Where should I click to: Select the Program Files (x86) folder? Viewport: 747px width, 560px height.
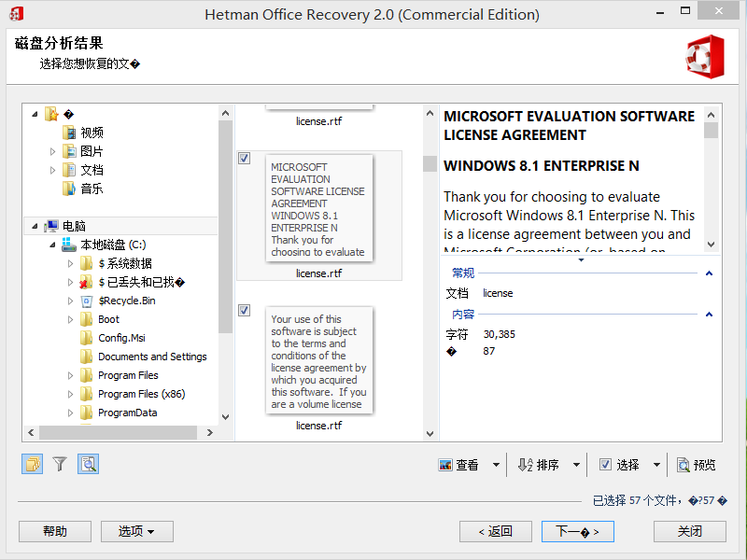coord(133,394)
